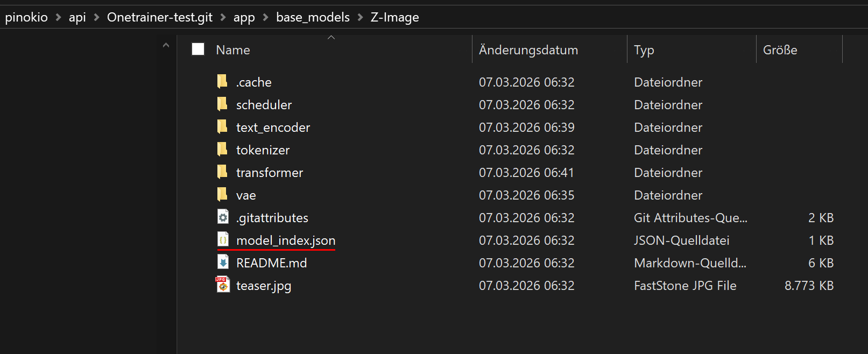Click the navigation pane scroll-up arrow
868x354 pixels.
(x=166, y=46)
